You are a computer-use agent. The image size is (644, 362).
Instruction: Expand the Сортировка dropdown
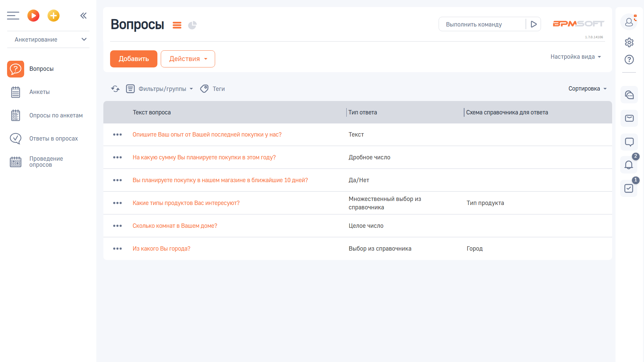(587, 89)
